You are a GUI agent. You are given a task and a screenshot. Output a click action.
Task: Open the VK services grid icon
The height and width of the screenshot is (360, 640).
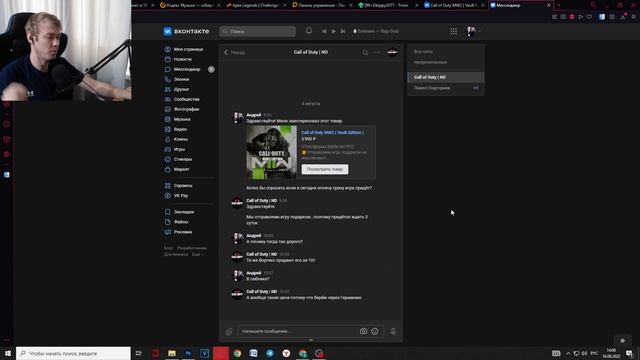pyautogui.click(x=453, y=31)
